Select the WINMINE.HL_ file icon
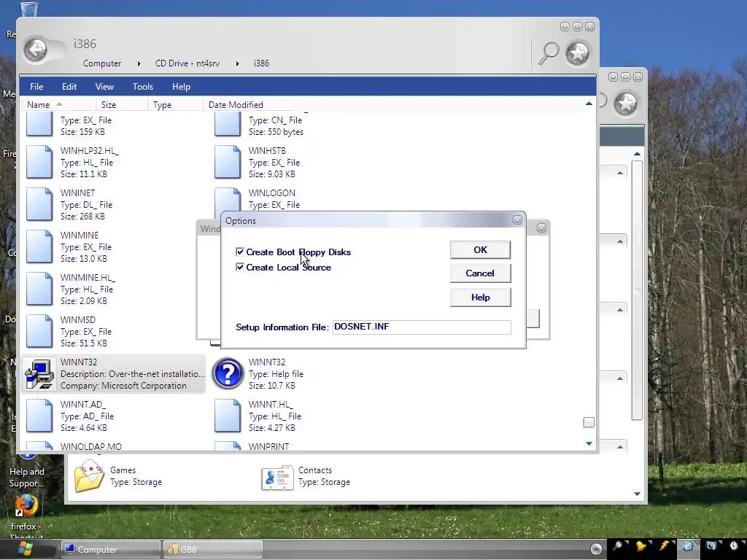Viewport: 747px width, 560px height. pos(39,289)
